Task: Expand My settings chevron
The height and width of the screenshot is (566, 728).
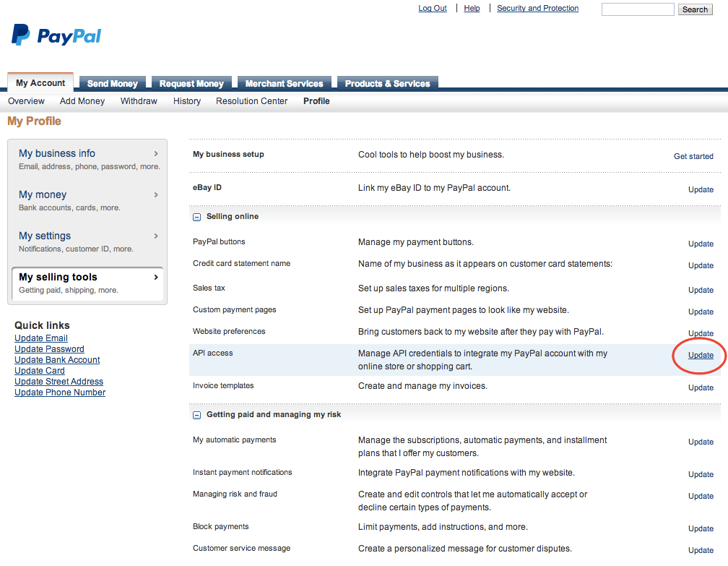Action: click(156, 236)
